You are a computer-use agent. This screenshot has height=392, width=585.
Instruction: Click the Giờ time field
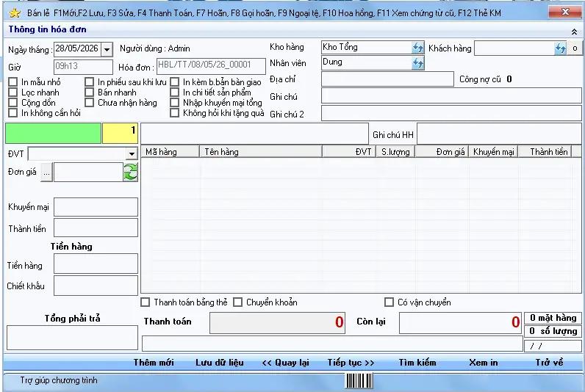[83, 67]
